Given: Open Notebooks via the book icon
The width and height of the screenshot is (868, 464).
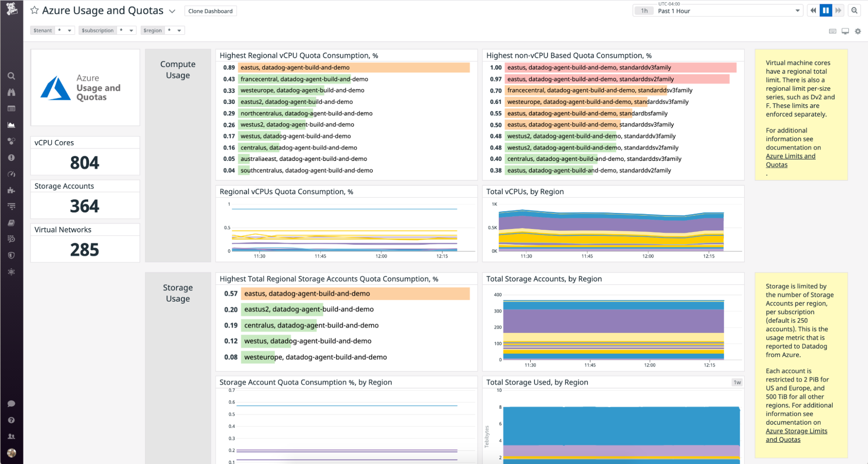Looking at the screenshot, I should 11,222.
